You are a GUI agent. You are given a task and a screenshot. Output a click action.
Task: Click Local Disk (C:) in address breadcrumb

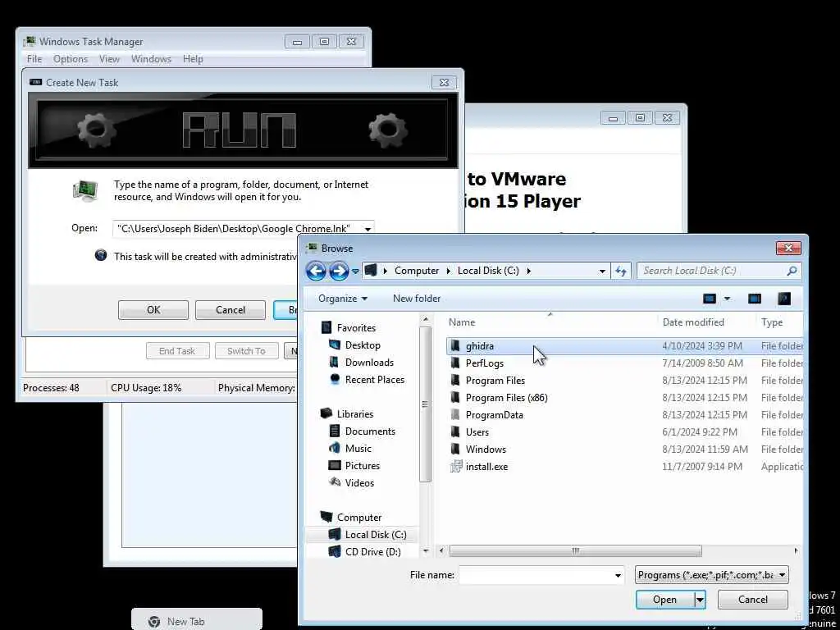pyautogui.click(x=488, y=271)
